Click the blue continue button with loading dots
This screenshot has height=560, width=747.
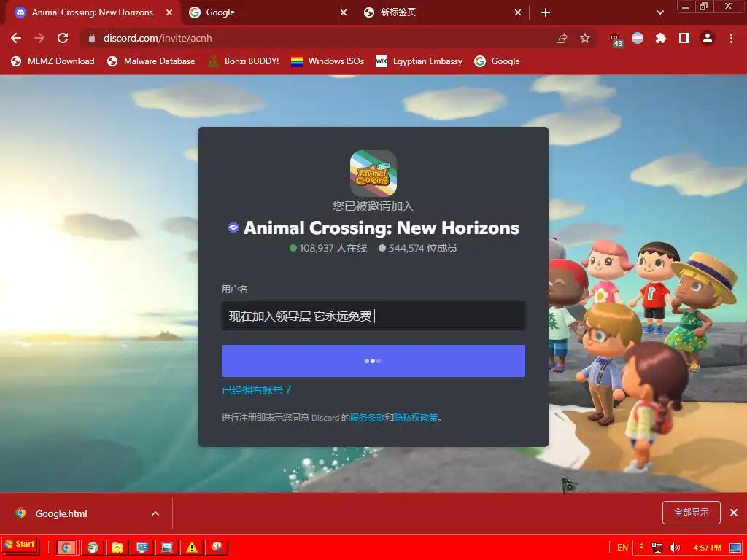click(x=373, y=361)
